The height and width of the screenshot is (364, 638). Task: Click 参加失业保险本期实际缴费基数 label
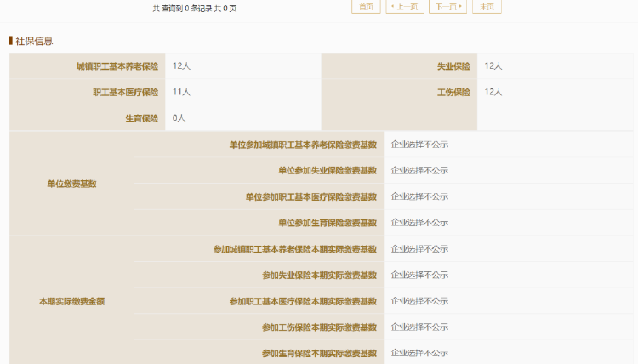(319, 275)
